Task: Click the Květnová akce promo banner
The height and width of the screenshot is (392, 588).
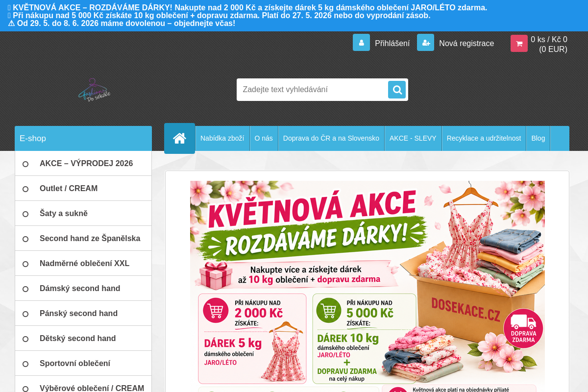Action: 367,286
